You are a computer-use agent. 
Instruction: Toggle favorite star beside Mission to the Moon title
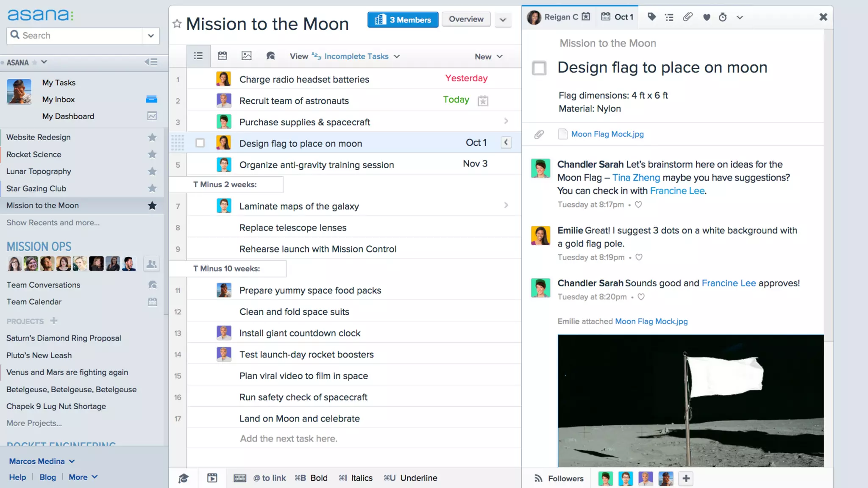click(177, 24)
